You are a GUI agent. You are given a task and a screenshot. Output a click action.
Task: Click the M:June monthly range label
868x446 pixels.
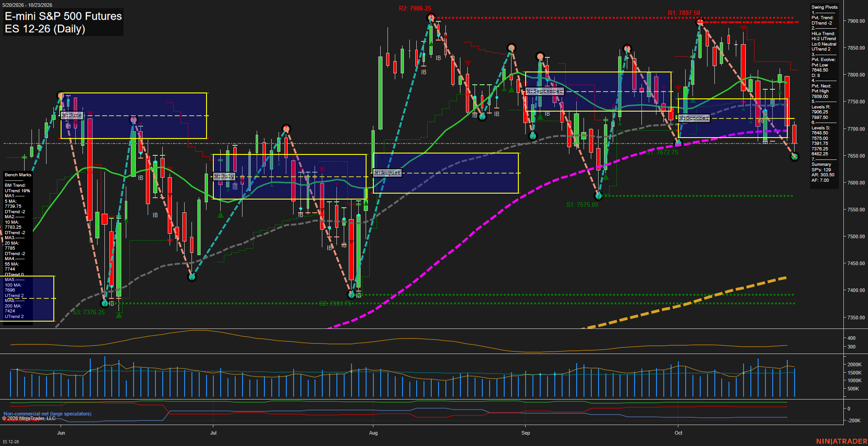[72, 115]
